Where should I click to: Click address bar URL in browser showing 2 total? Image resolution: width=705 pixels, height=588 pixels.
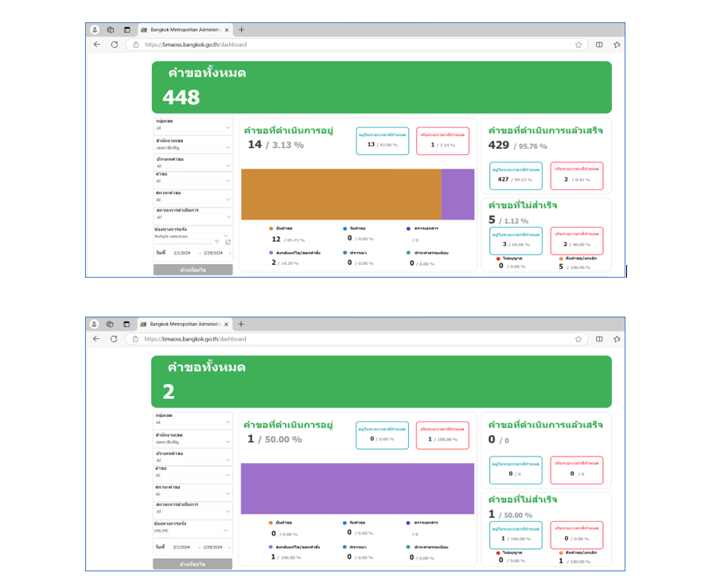click(195, 339)
